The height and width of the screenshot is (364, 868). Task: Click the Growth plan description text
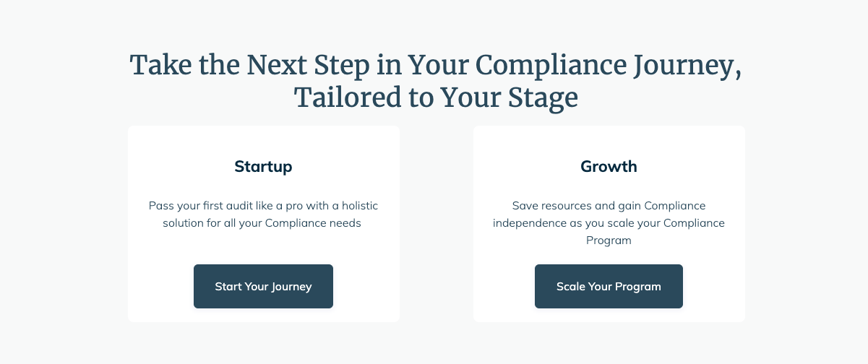[x=609, y=223]
